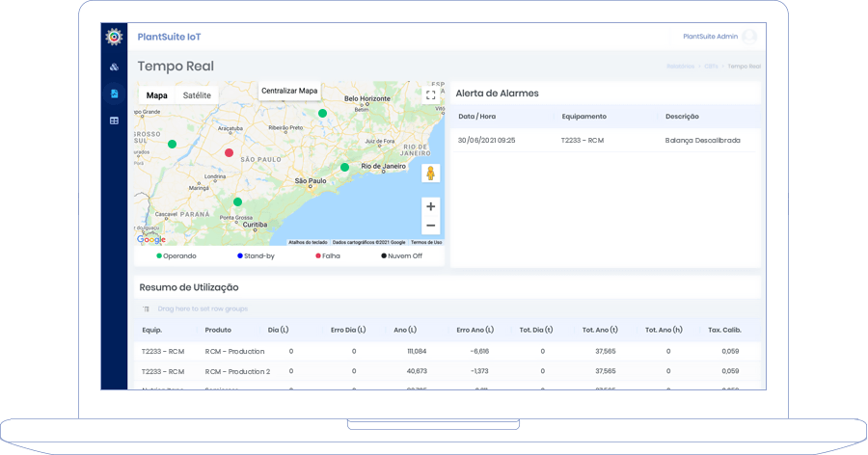The width and height of the screenshot is (868, 455).
Task: Open the PlantSuite Admin user menu
Action: [710, 37]
